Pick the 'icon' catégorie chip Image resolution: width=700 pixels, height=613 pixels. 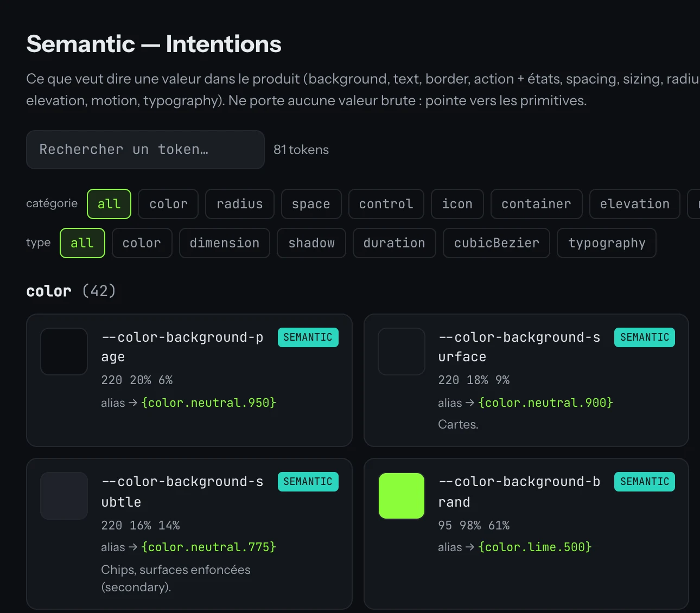click(x=457, y=204)
